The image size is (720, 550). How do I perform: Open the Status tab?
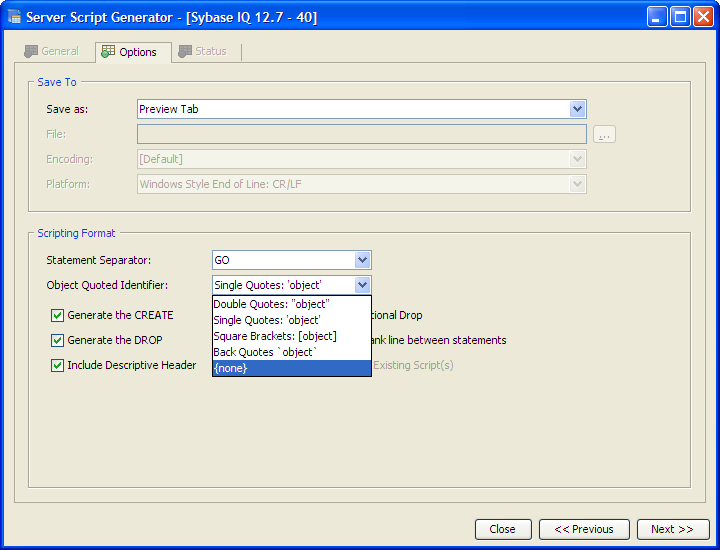click(202, 51)
